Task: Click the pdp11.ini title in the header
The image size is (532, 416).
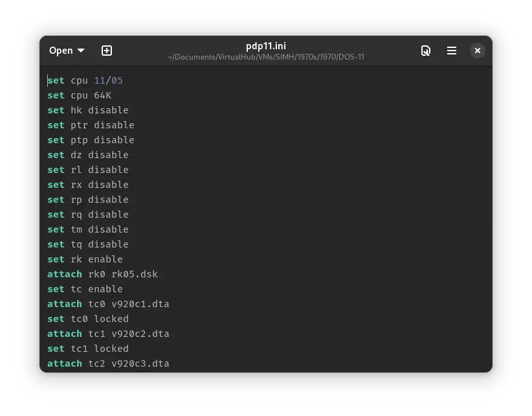Action: [x=265, y=46]
